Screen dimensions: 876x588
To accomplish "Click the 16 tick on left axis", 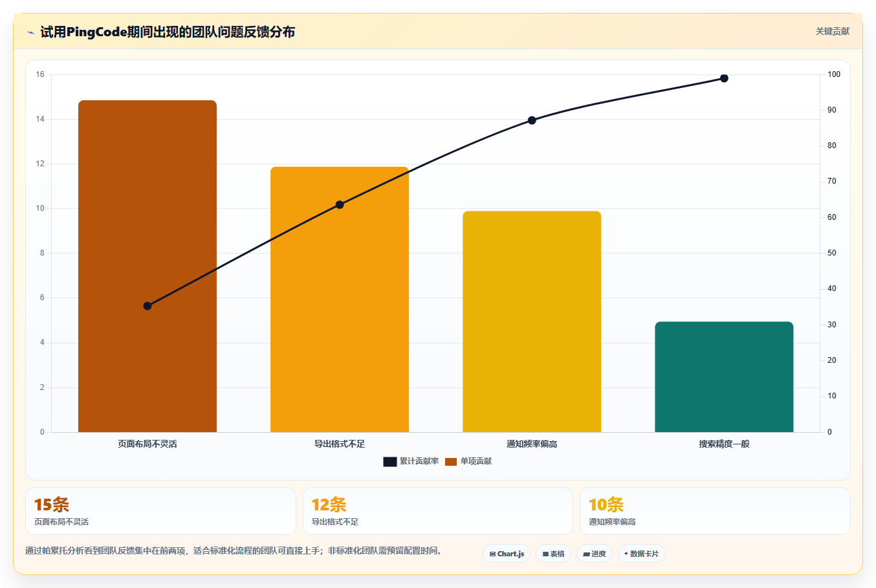I will 40,74.
